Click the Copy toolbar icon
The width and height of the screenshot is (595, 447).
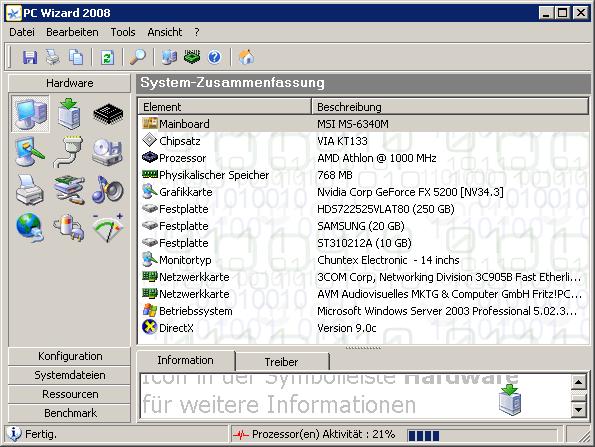tap(76, 57)
